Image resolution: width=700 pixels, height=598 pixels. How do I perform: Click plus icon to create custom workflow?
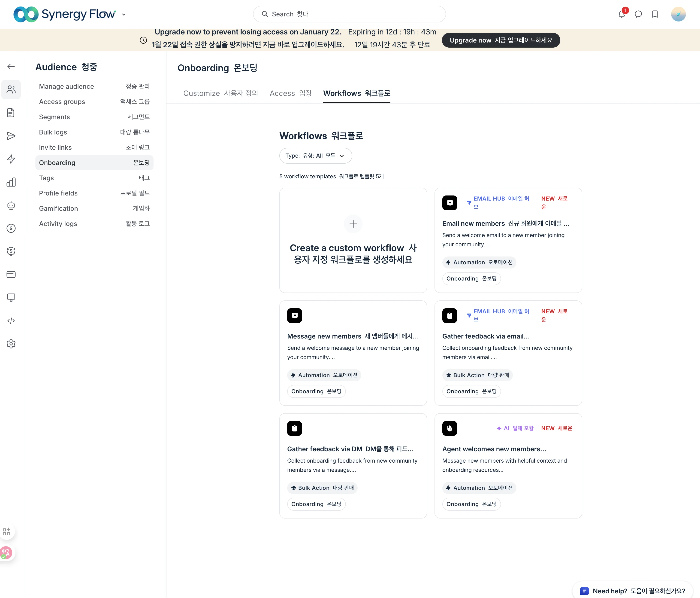pos(353,224)
